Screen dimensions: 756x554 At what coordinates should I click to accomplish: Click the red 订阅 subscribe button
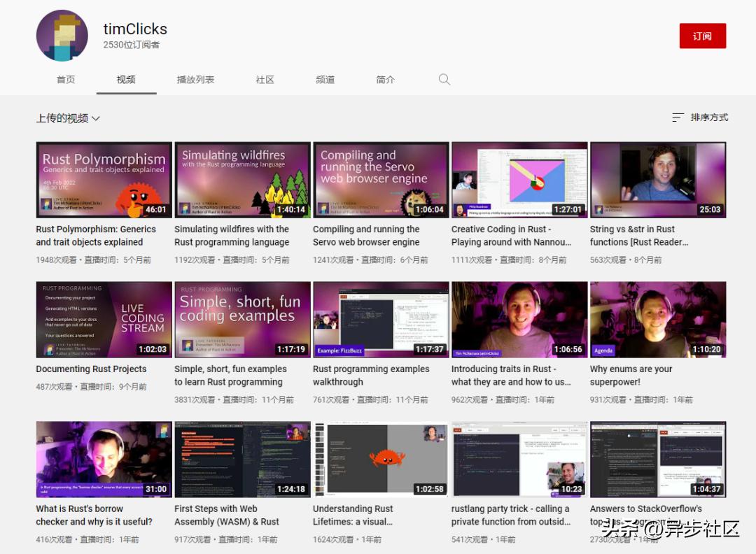coord(702,36)
